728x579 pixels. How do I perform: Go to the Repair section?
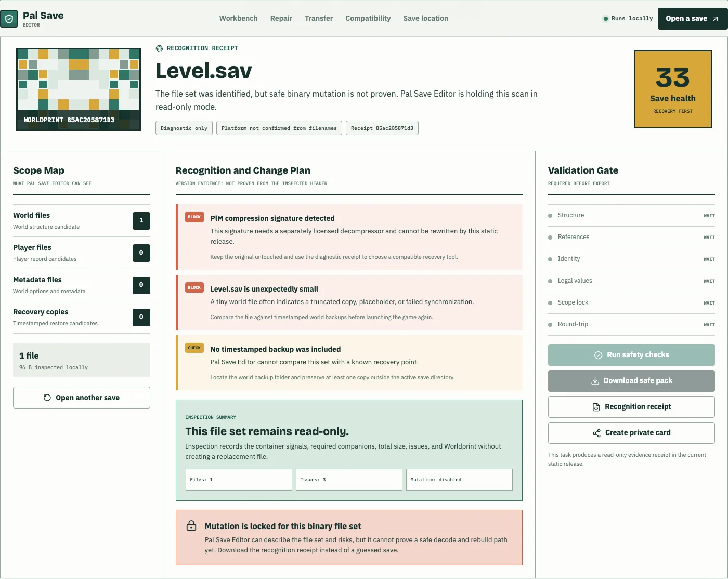281,18
